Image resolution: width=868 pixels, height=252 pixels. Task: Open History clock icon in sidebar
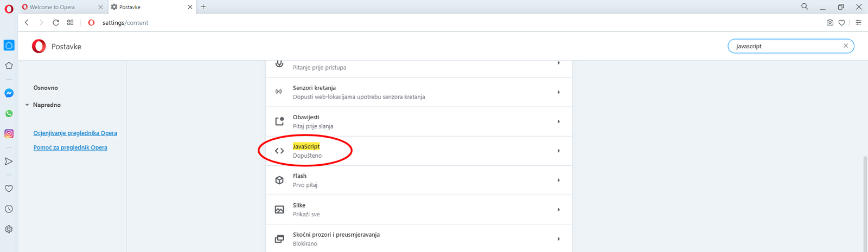[9, 209]
